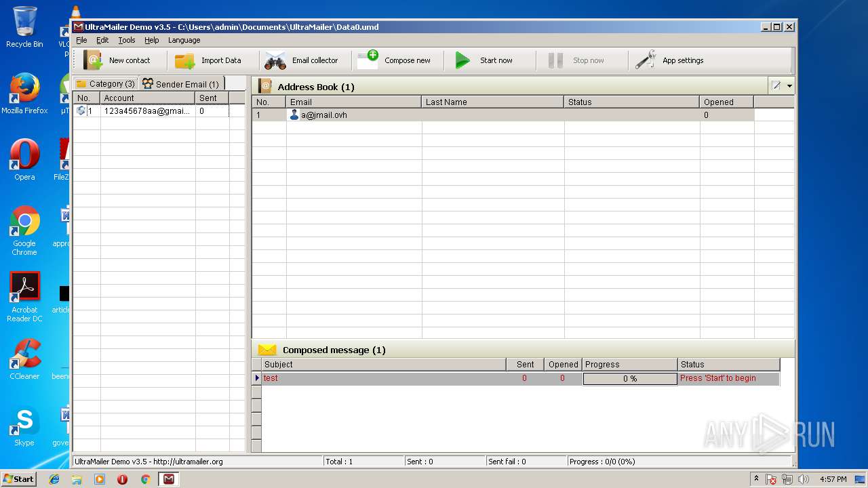Click the Account column header
Image resolution: width=868 pixels, height=488 pixels.
[x=148, y=98]
